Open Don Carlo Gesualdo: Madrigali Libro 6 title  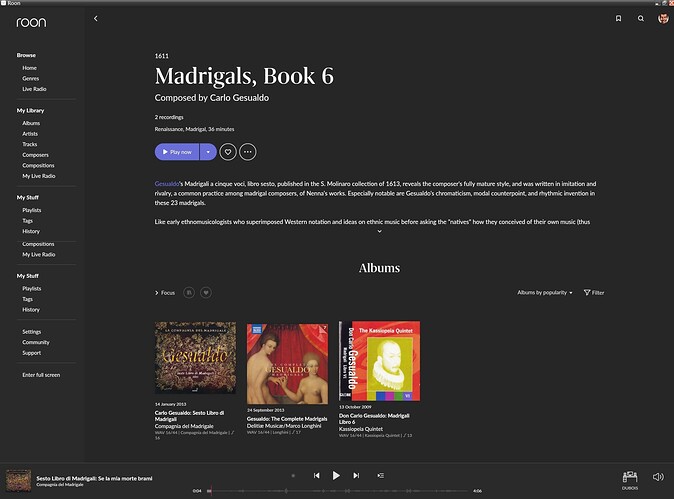coord(374,419)
